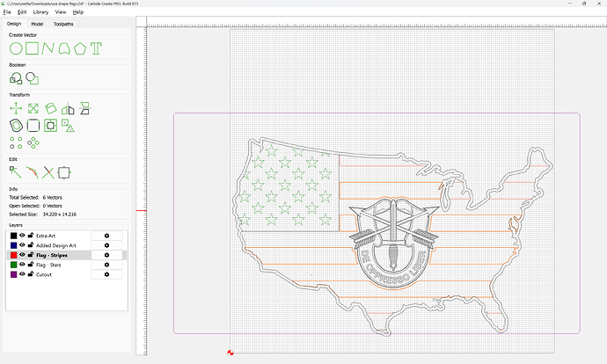Select the Added Design Art layer name
Viewport: 607px width, 364px height.
pyautogui.click(x=56, y=245)
